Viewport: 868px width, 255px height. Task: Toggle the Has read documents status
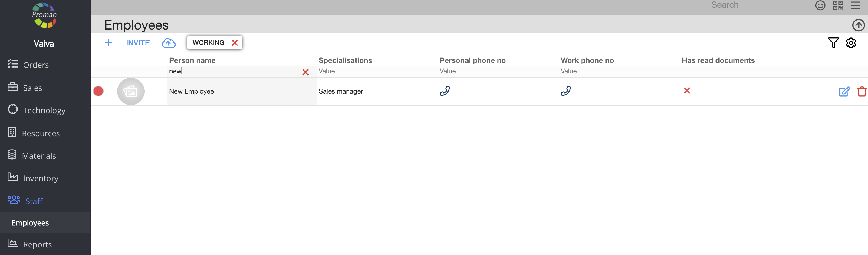coord(687,91)
